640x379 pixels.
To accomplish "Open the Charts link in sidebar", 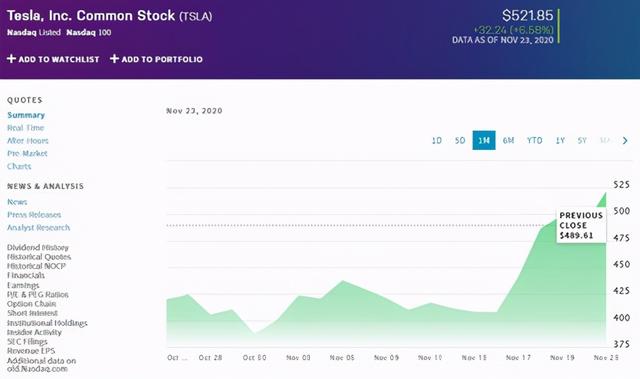I will 19,166.
